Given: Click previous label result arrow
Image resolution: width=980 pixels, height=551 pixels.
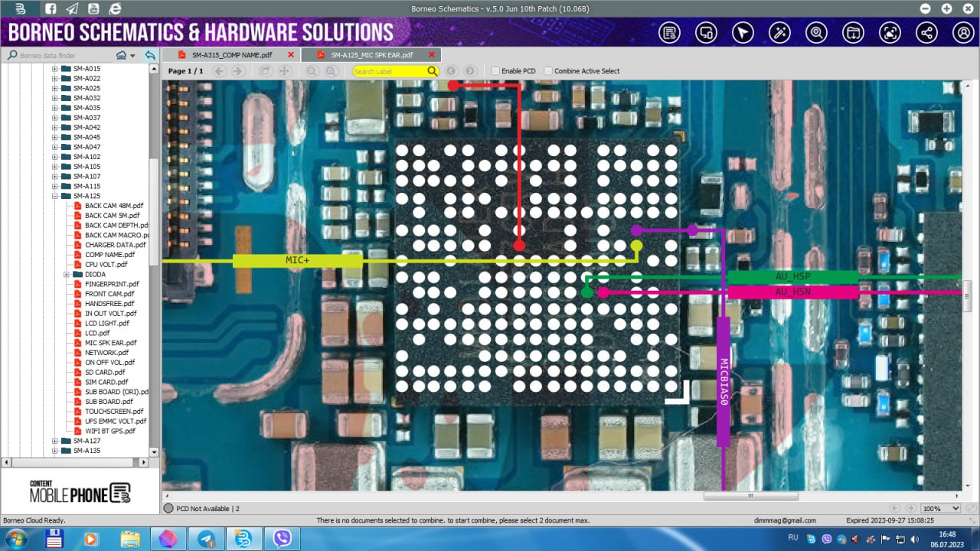Looking at the screenshot, I should click(452, 71).
